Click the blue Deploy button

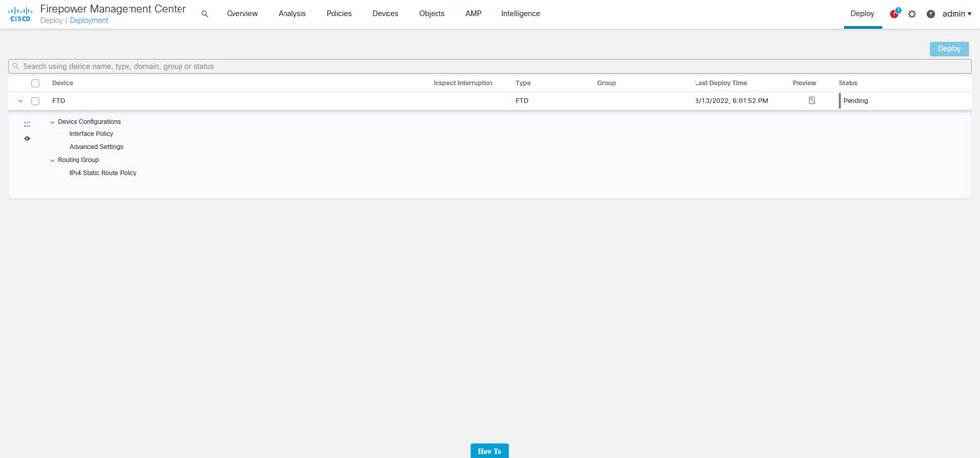(949, 49)
